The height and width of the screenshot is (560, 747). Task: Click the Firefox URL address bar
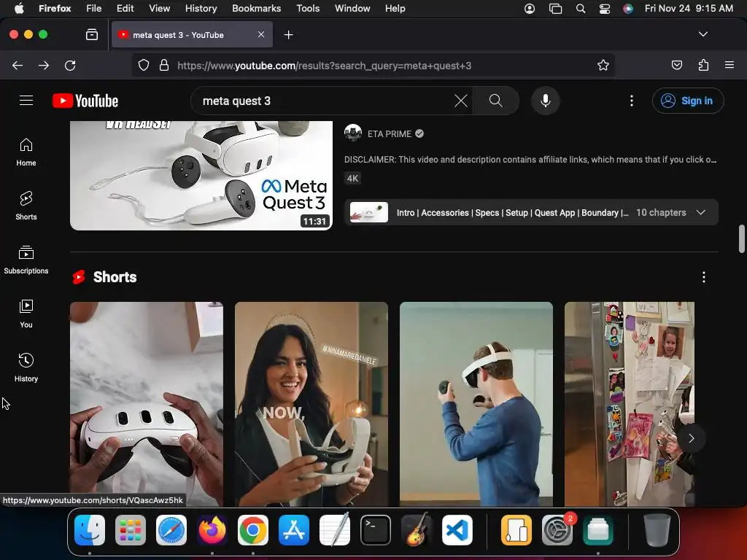pyautogui.click(x=371, y=65)
